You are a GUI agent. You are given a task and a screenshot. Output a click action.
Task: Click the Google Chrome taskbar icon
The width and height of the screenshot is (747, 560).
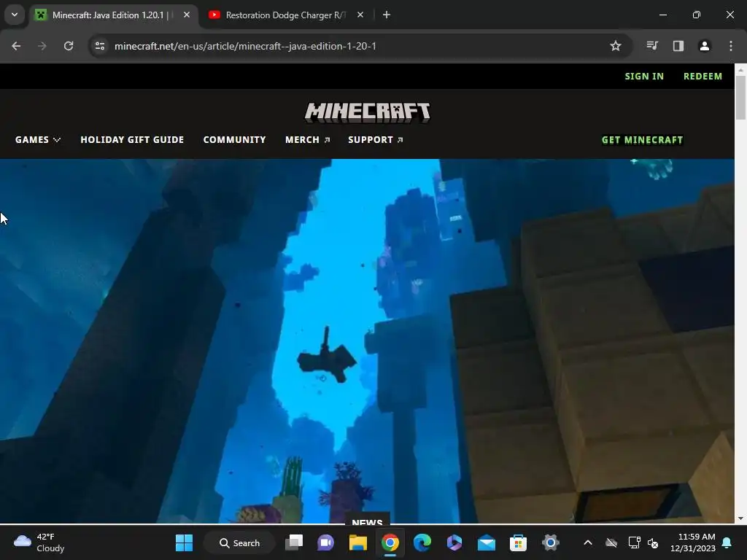point(390,542)
